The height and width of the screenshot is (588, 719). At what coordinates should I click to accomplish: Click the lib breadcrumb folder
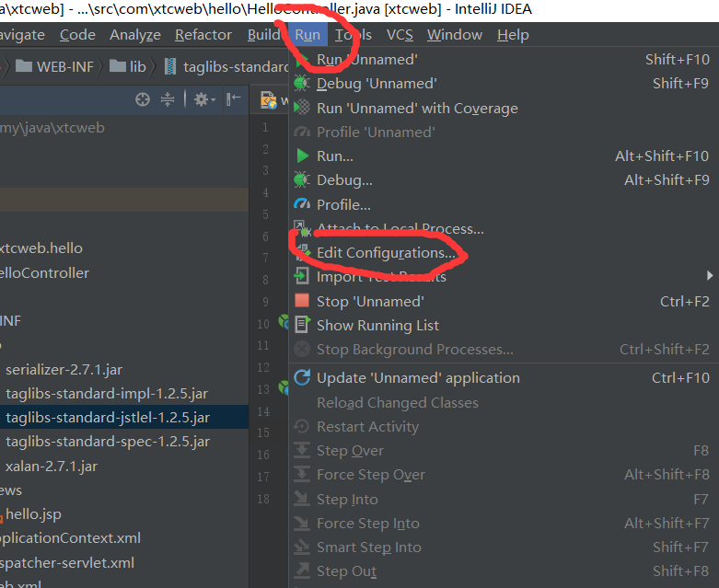pyautogui.click(x=128, y=67)
